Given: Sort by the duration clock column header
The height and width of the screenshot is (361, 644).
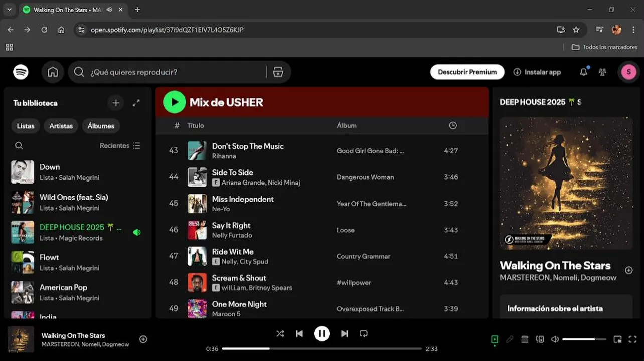Looking at the screenshot, I should [453, 125].
